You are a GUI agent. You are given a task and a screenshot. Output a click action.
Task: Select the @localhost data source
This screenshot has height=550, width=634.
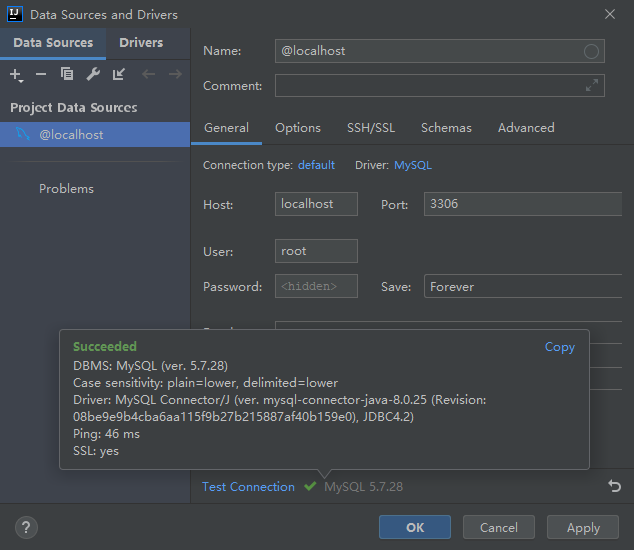pos(70,135)
